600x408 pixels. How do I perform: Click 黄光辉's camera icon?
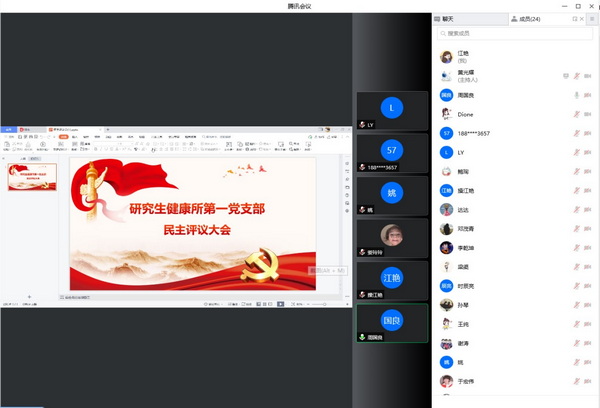[588, 76]
